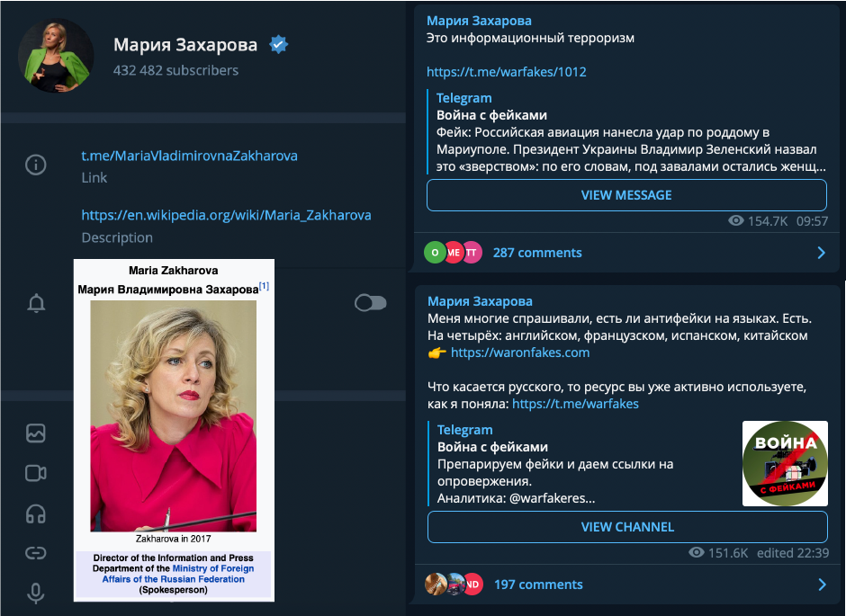Open the channel profile avatar photo

click(x=56, y=56)
